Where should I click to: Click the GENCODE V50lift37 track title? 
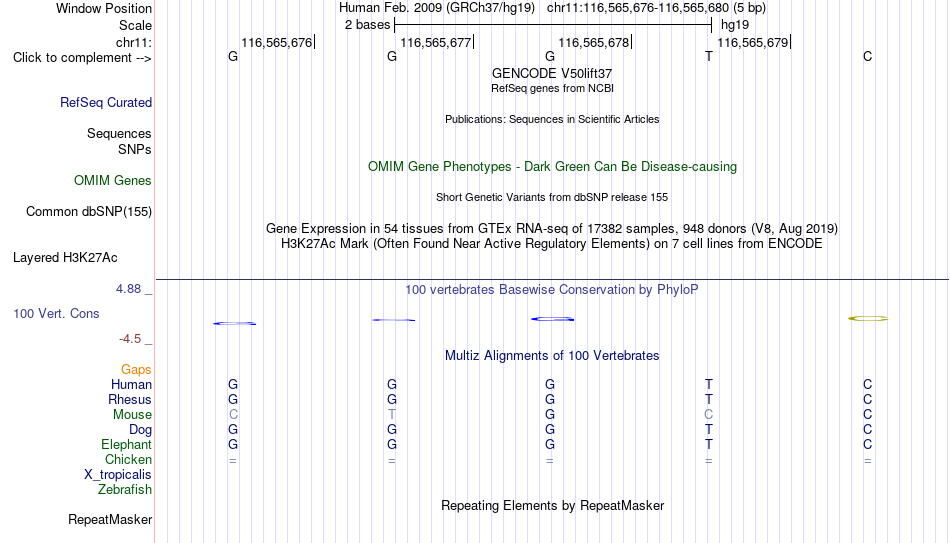click(x=552, y=73)
